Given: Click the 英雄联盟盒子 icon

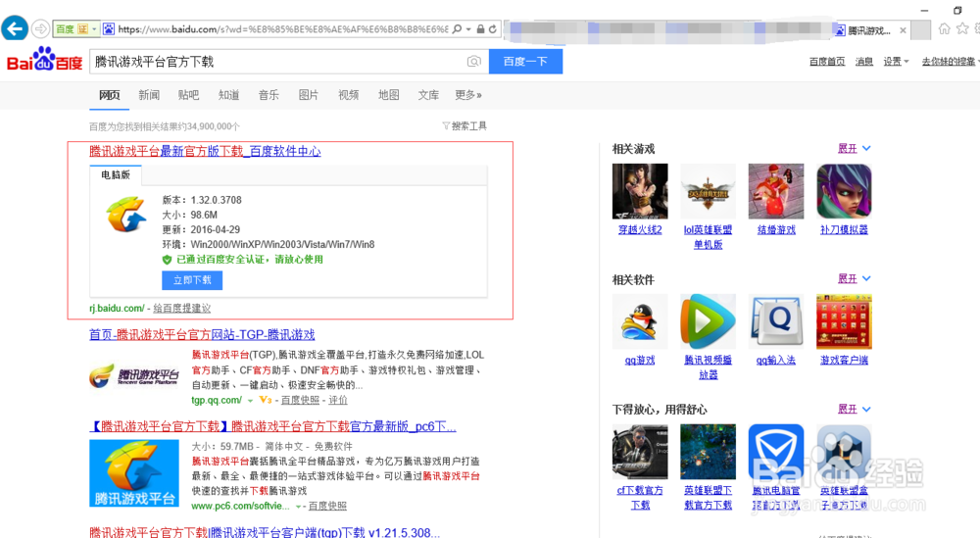Looking at the screenshot, I should click(x=844, y=452).
